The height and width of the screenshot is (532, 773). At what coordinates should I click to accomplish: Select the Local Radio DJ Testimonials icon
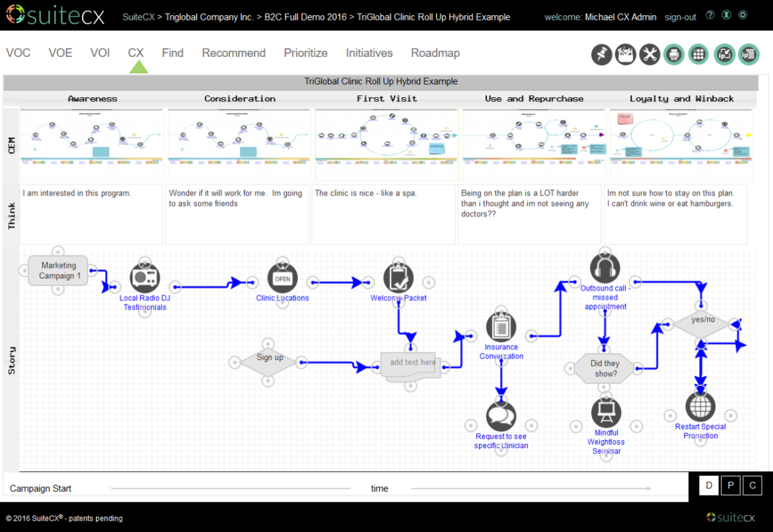pos(145,278)
